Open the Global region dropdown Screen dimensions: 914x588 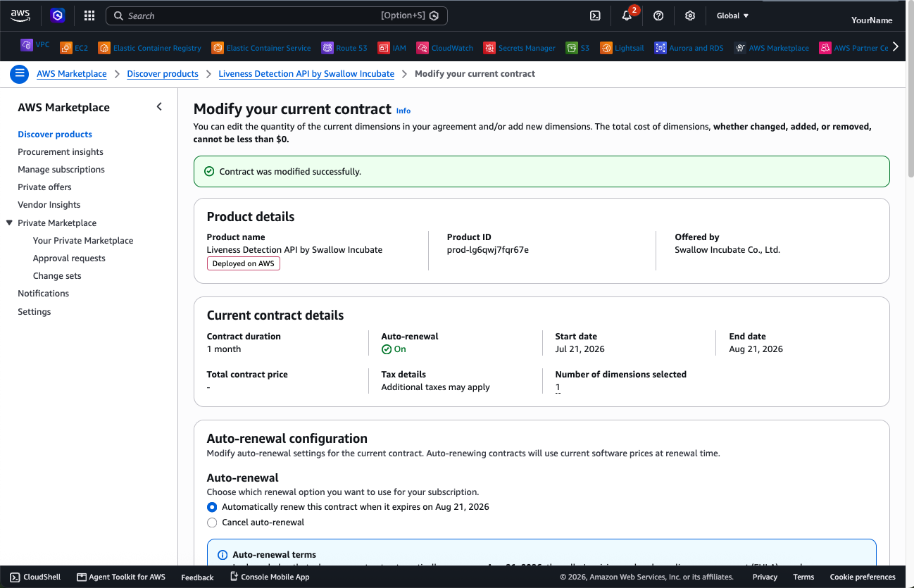click(732, 15)
